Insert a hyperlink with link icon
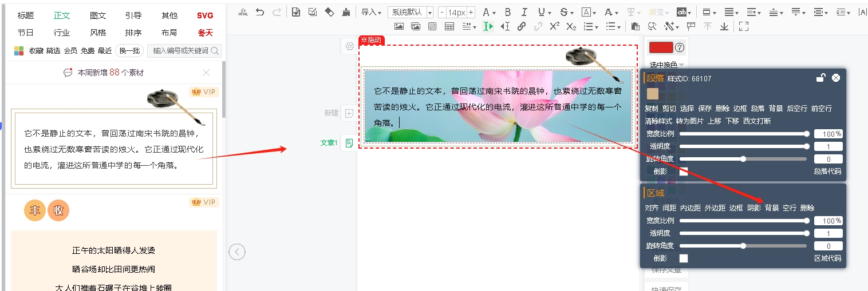 (521, 26)
